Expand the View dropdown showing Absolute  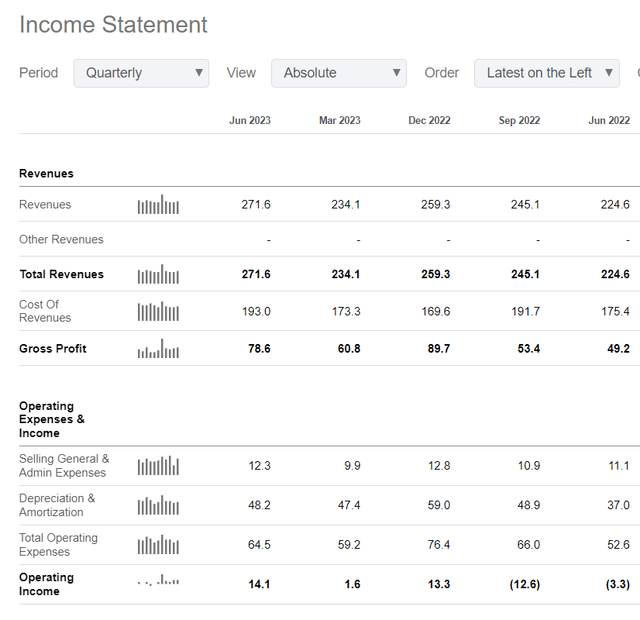[339, 73]
